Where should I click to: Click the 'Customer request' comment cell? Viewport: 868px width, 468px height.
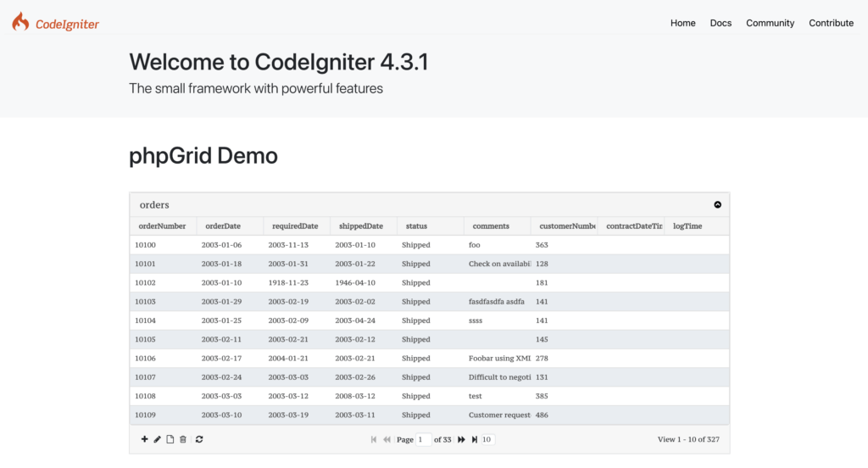tap(497, 415)
